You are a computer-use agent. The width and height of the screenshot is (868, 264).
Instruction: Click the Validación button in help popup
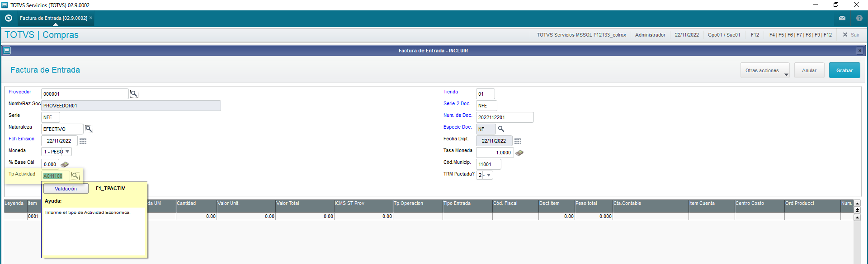(x=66, y=189)
